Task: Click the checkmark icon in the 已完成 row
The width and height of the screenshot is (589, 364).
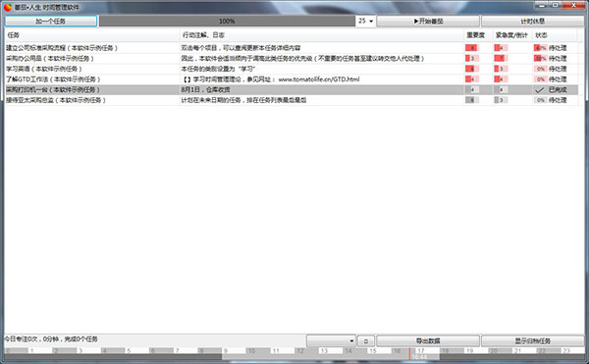Action: pyautogui.click(x=539, y=90)
